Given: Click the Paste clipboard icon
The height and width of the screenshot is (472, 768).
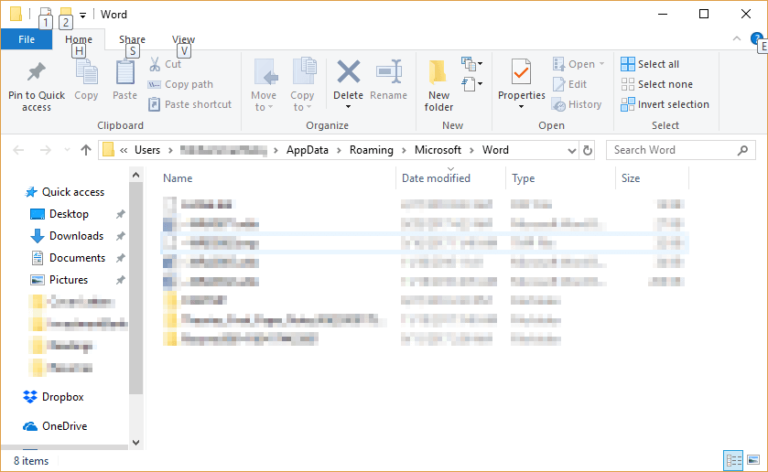Looking at the screenshot, I should (x=125, y=72).
